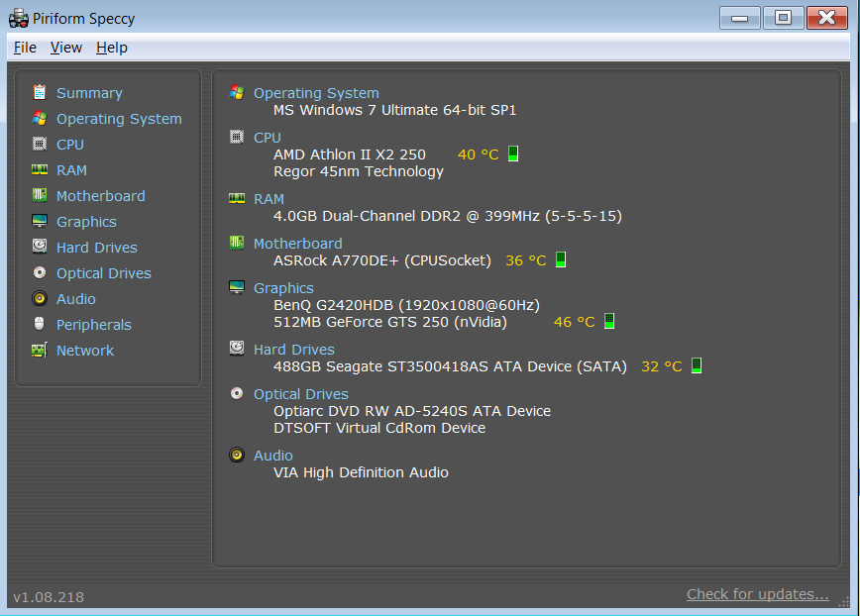
Task: Click the Peripherals mouse icon in sidebar
Action: [40, 324]
